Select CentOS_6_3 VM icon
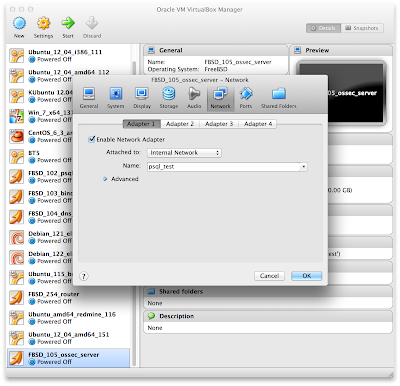The width and height of the screenshot is (400, 386). point(17,136)
